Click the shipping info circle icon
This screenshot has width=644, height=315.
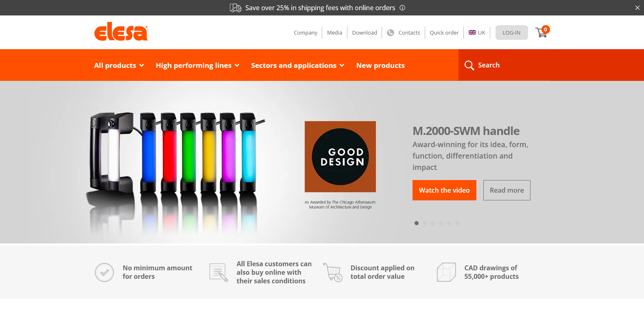click(x=402, y=8)
